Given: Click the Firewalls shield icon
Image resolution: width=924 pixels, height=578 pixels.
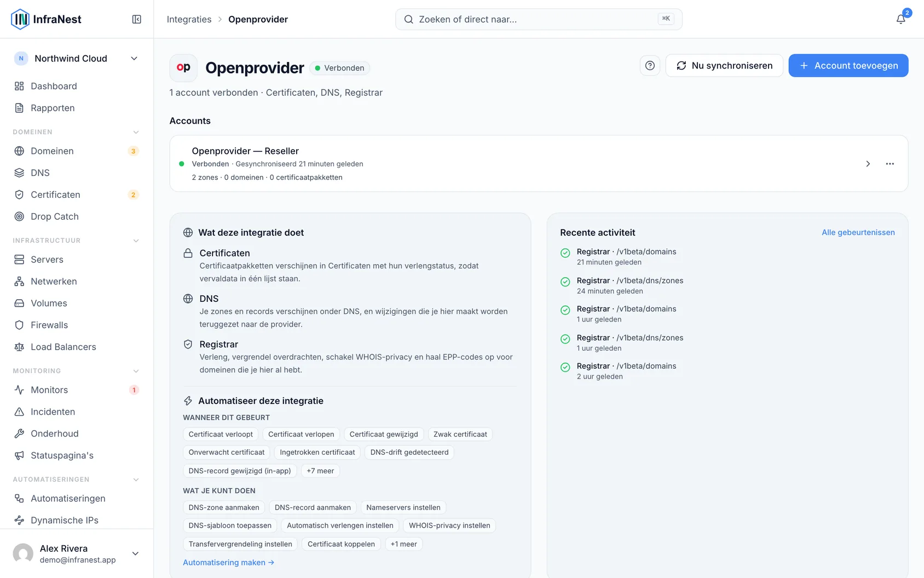Looking at the screenshot, I should pyautogui.click(x=19, y=325).
